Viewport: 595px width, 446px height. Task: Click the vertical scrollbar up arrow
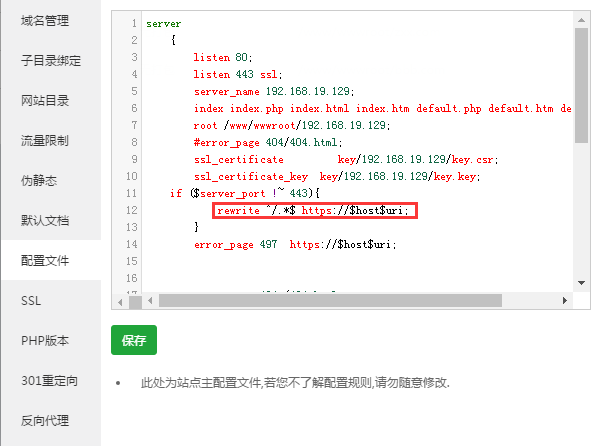click(581, 20)
